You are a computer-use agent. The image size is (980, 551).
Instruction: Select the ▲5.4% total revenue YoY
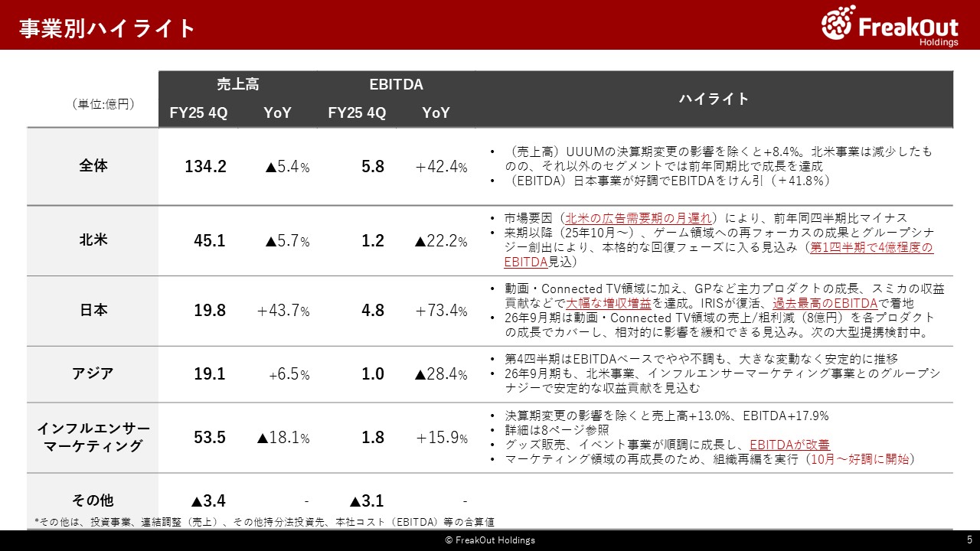(x=287, y=167)
